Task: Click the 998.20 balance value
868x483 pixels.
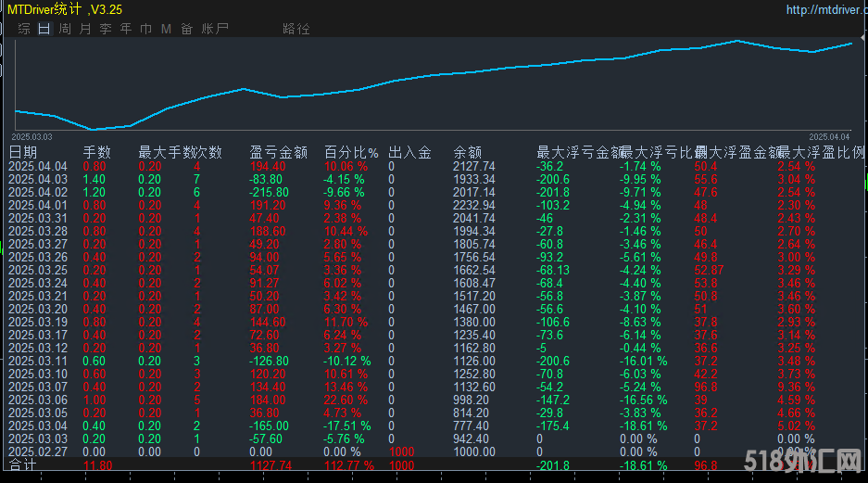Action: (x=471, y=400)
